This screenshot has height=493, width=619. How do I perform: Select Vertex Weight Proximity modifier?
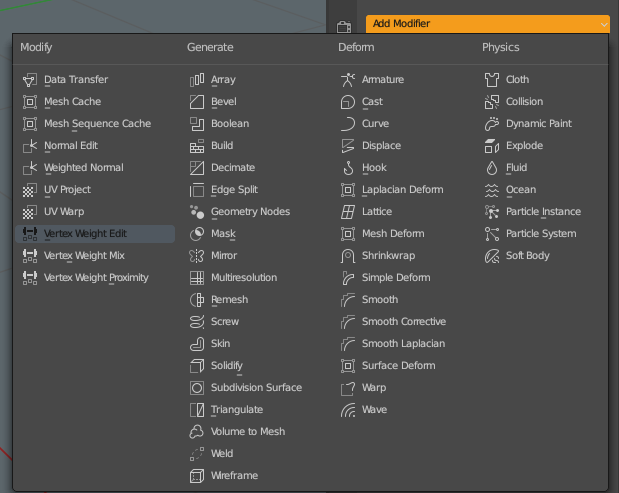click(x=95, y=278)
